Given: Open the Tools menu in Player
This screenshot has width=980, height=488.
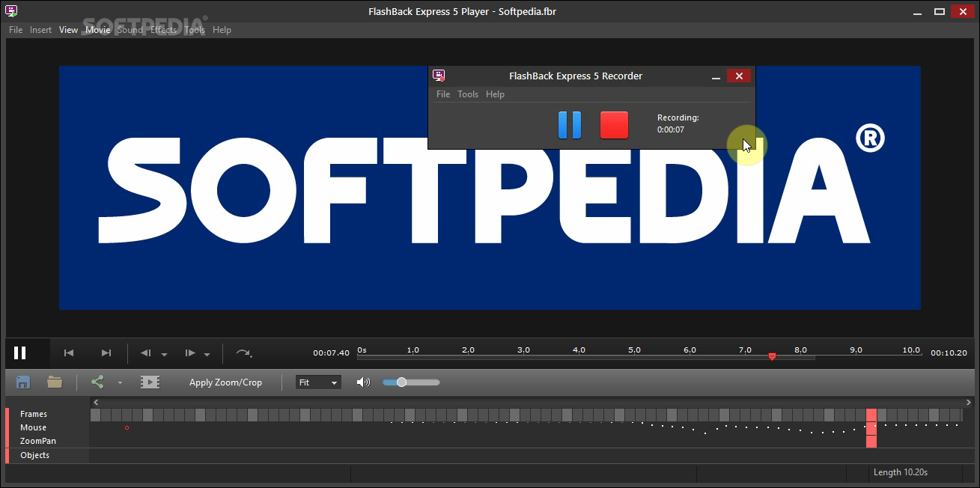Looking at the screenshot, I should tap(195, 30).
